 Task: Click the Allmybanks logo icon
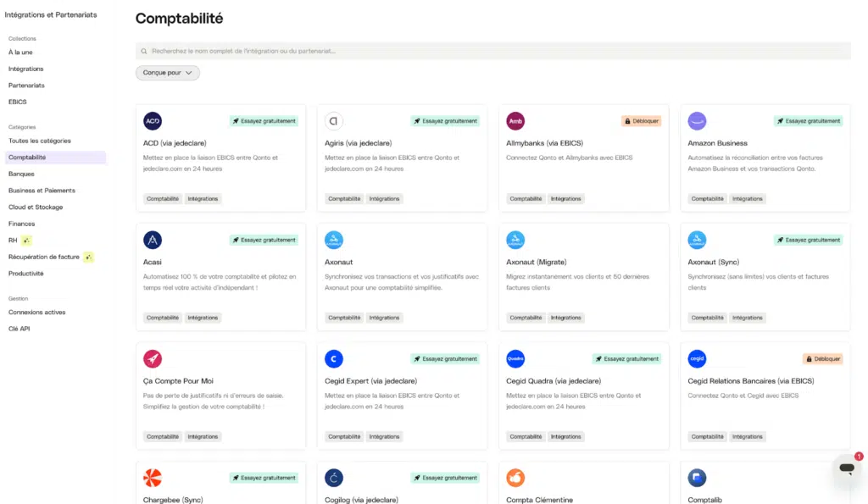[x=515, y=121]
